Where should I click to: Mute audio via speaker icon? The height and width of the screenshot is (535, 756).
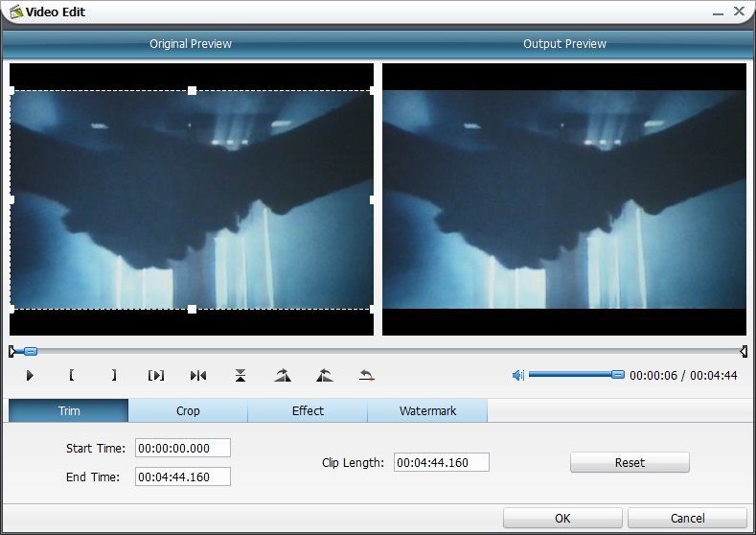pyautogui.click(x=517, y=375)
